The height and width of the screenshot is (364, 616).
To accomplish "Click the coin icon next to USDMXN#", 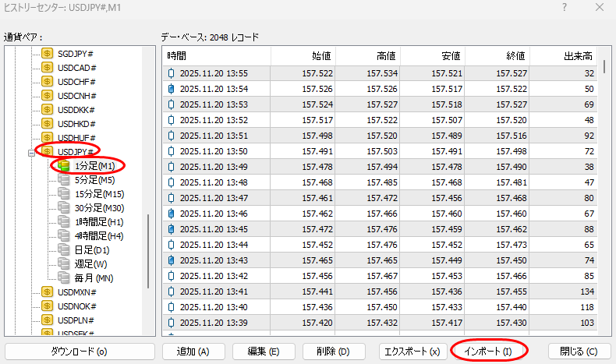I will click(x=48, y=292).
